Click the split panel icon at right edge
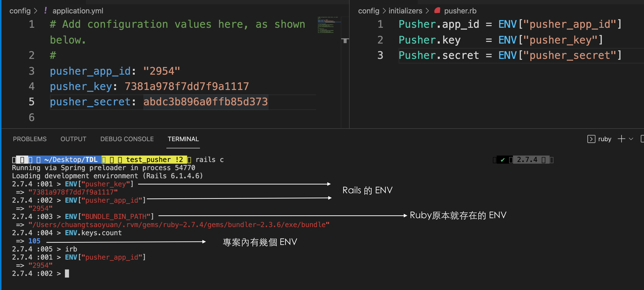This screenshot has height=290, width=644. 642,139
